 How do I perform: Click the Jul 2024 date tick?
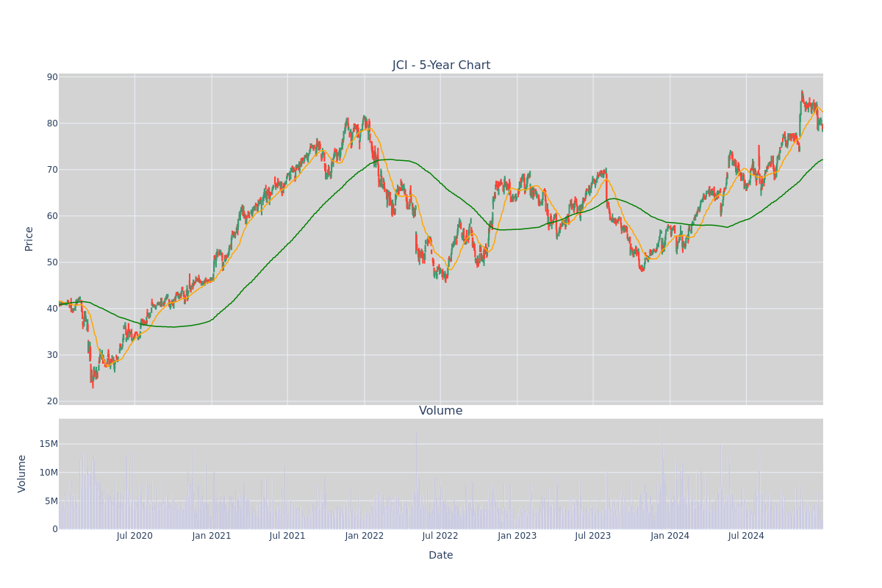(x=746, y=536)
